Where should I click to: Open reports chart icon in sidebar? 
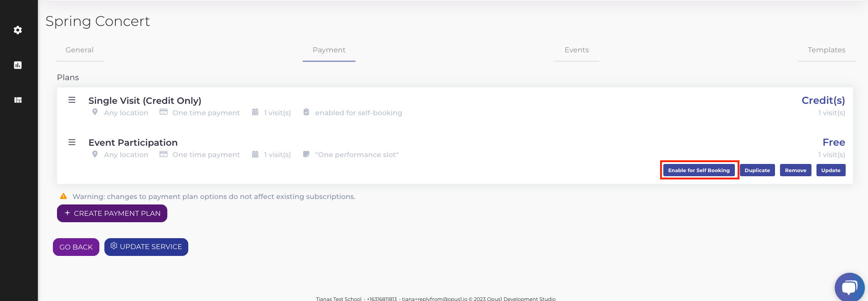click(18, 65)
